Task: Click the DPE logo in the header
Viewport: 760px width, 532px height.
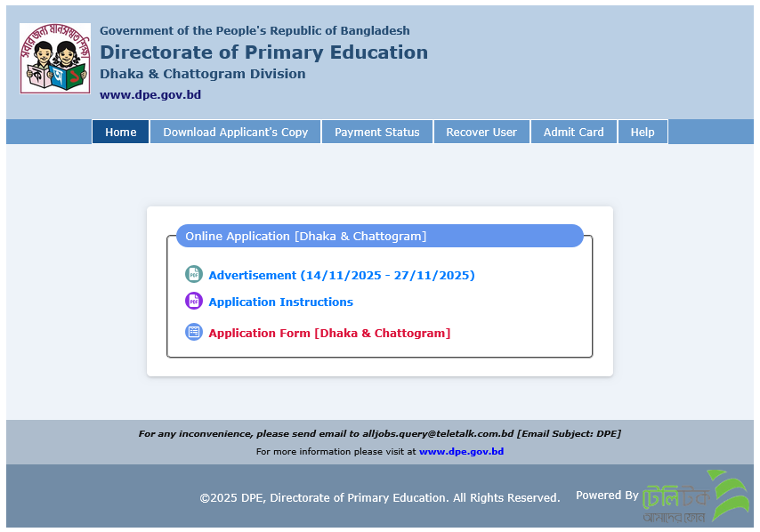Action: click(x=54, y=56)
